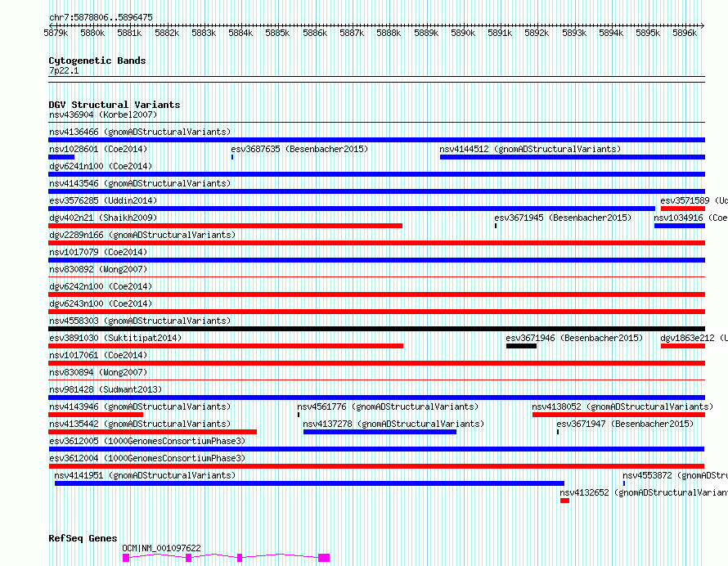Click the 5890k ruler position
The width and height of the screenshot is (728, 566).
coord(463,33)
